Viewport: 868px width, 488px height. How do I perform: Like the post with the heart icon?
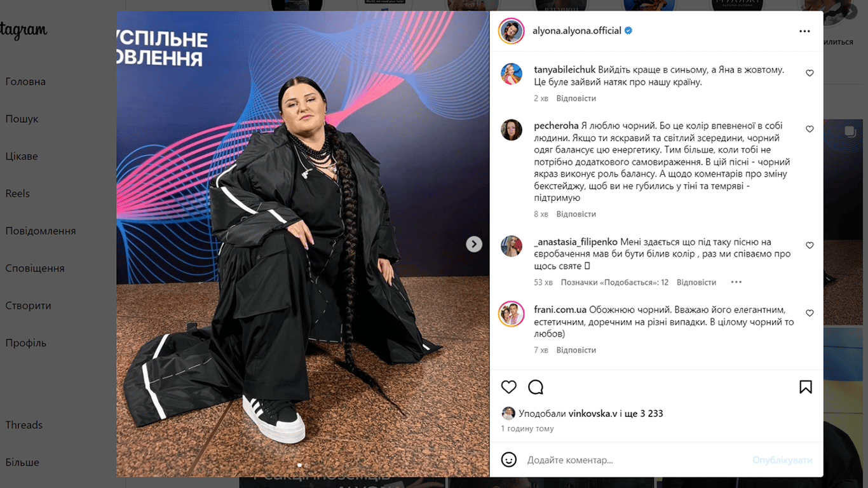509,387
